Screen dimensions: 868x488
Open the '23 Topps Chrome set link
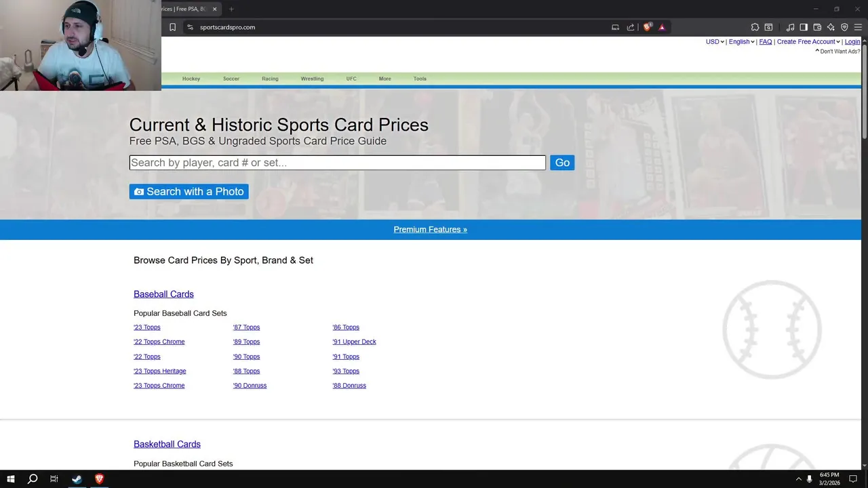tap(159, 386)
